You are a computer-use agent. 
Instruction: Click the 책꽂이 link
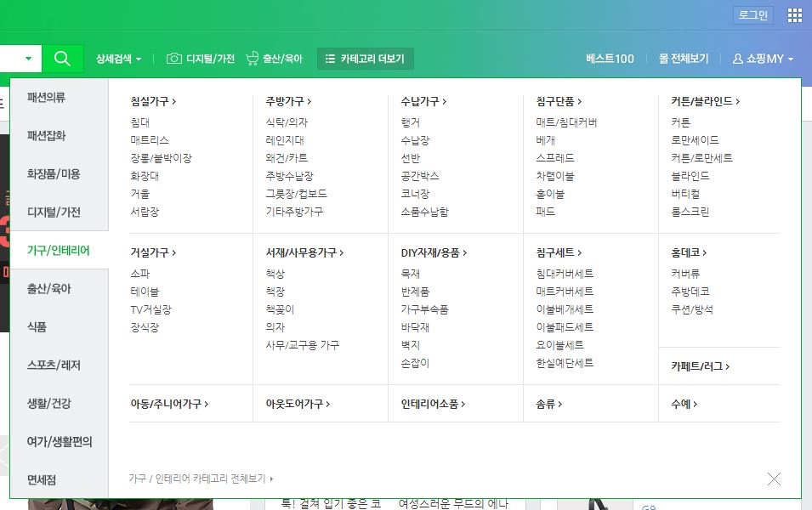pyautogui.click(x=280, y=309)
